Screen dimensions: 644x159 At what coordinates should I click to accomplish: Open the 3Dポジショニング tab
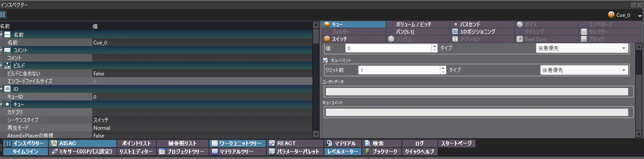click(x=482, y=32)
